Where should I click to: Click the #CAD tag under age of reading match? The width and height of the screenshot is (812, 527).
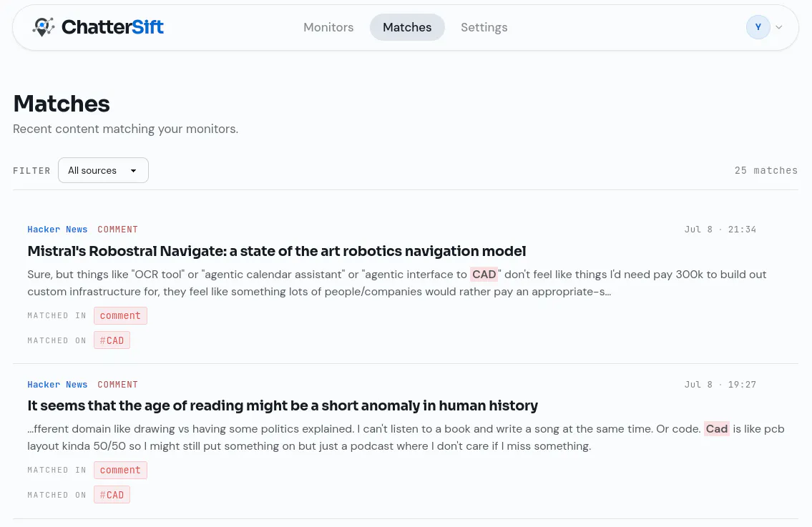(x=112, y=495)
